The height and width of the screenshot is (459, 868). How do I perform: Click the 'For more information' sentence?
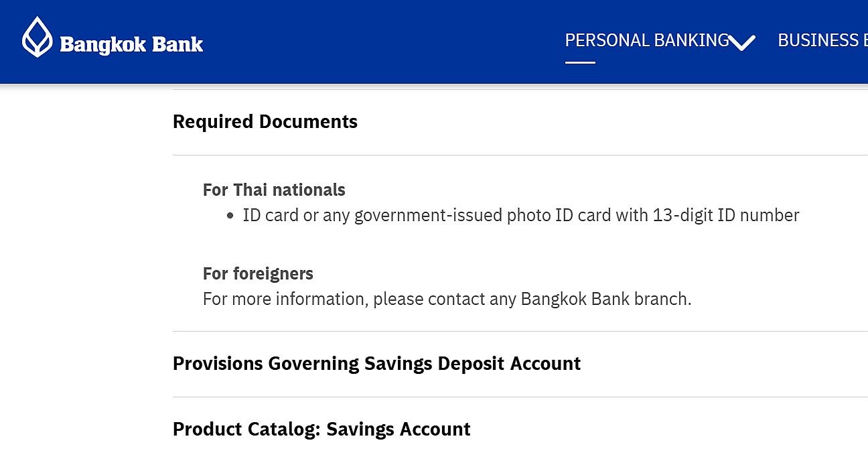coord(447,299)
